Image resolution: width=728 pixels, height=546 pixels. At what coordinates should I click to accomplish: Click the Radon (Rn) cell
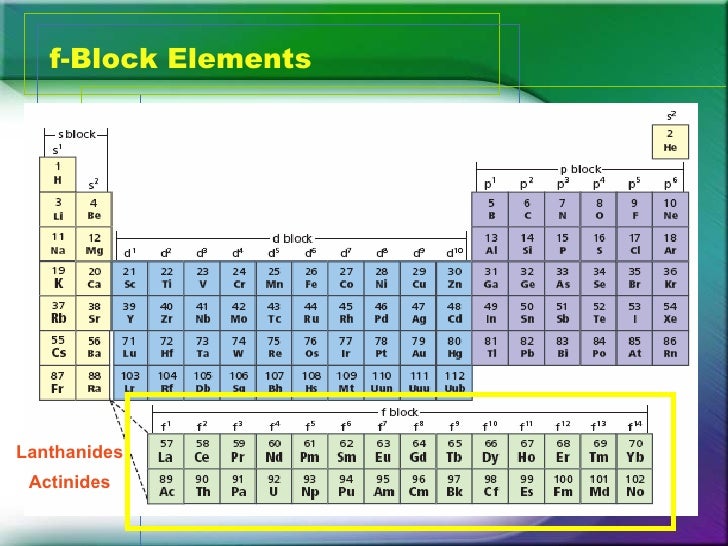point(670,348)
